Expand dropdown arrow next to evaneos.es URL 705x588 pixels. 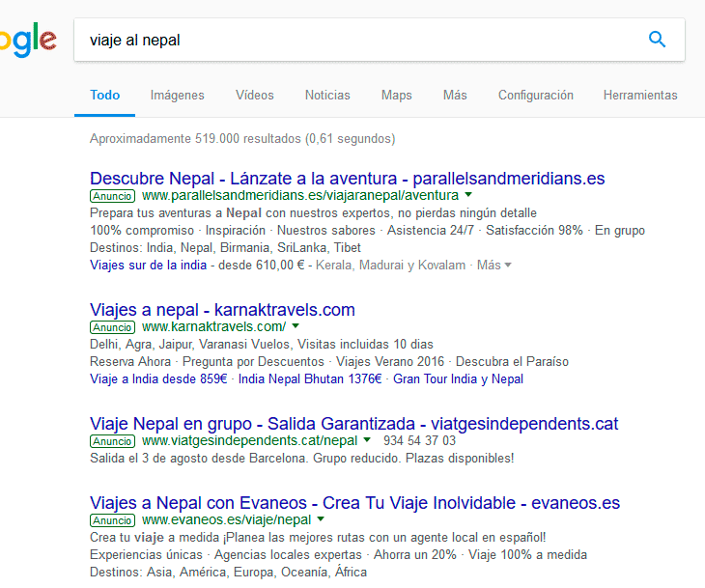pos(321,518)
